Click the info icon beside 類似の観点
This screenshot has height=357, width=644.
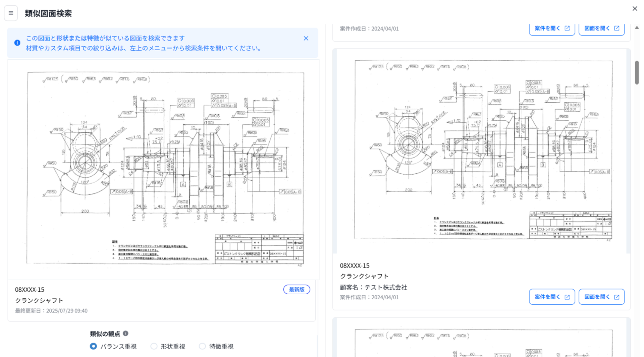pyautogui.click(x=125, y=334)
